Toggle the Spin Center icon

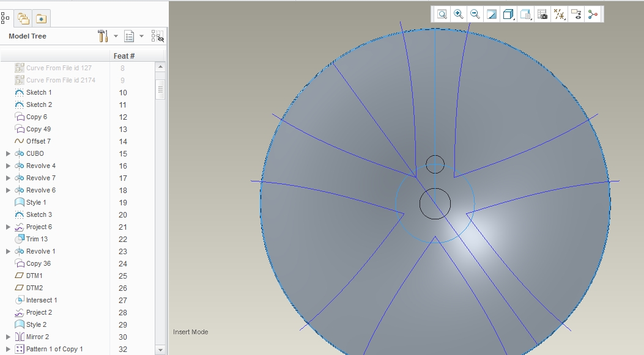[x=593, y=15]
